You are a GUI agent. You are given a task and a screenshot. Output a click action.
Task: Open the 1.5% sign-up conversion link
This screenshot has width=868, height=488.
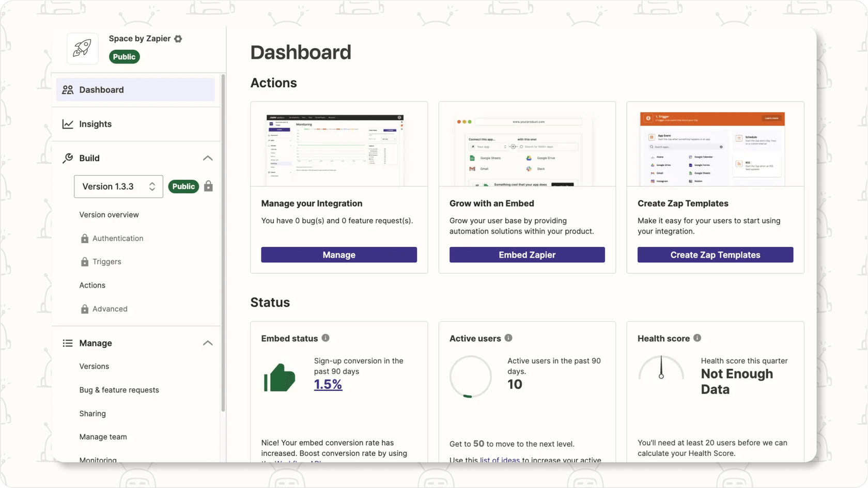click(x=328, y=384)
